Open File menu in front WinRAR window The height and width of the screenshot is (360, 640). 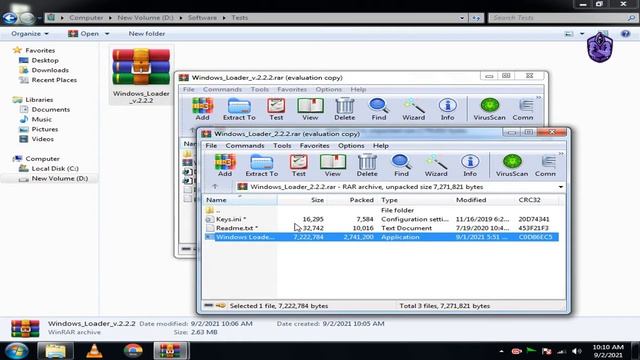pos(211,146)
